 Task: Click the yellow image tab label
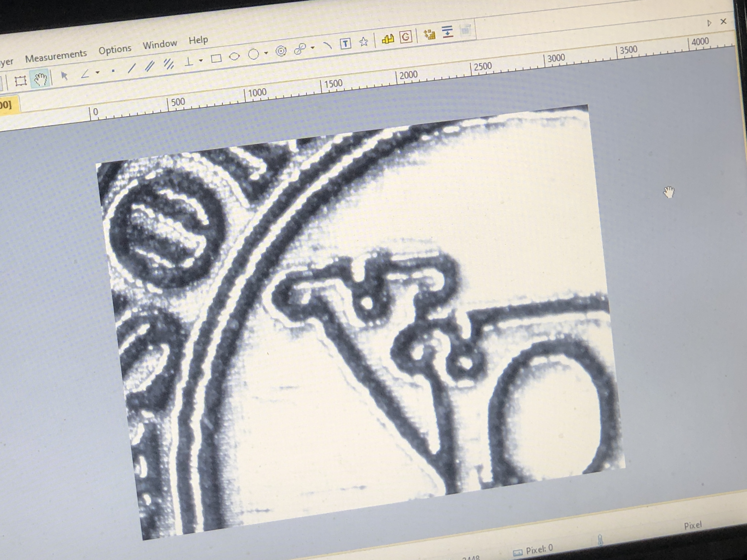7,105
